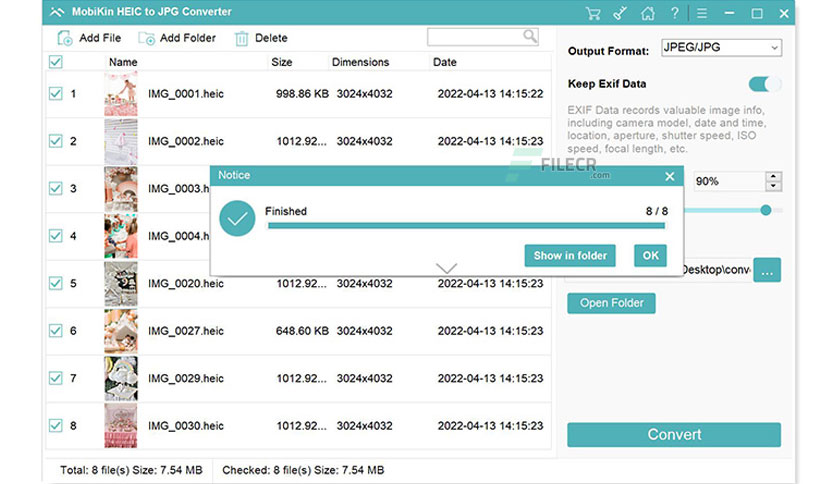This screenshot has height=484, width=836.
Task: Click the output folder path field
Action: (717, 270)
